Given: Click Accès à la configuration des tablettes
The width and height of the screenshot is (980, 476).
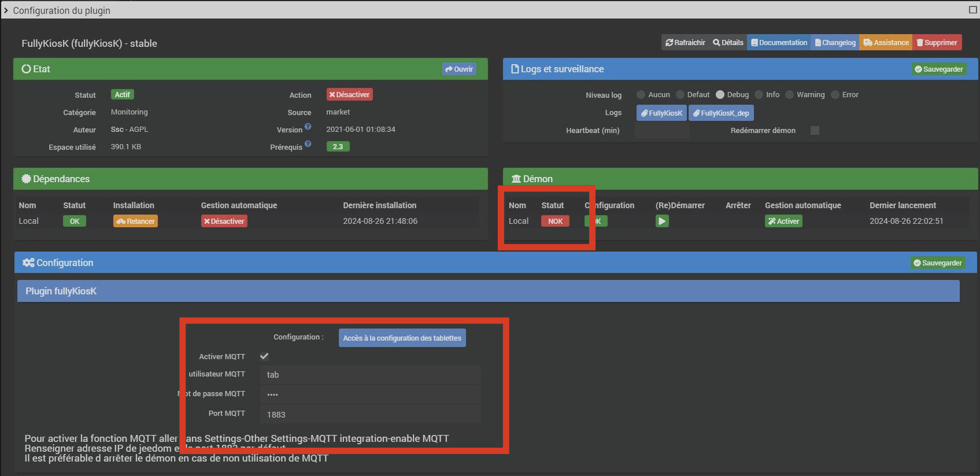Looking at the screenshot, I should click(402, 338).
